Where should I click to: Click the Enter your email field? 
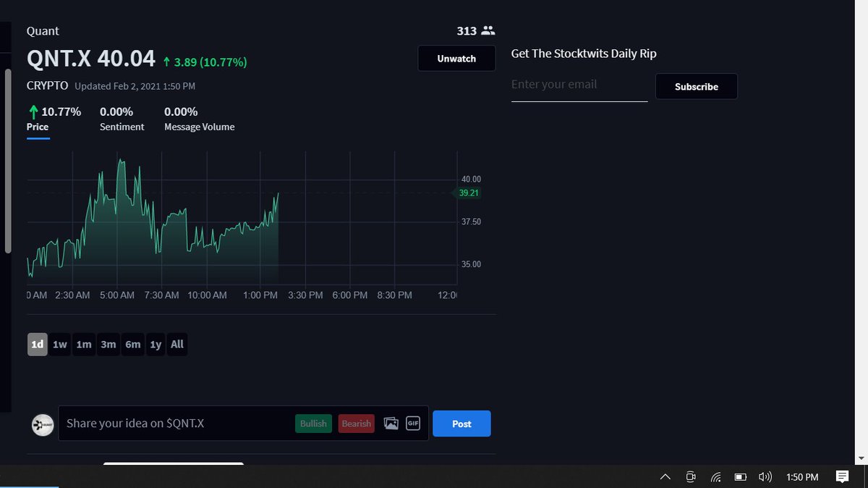tap(579, 85)
